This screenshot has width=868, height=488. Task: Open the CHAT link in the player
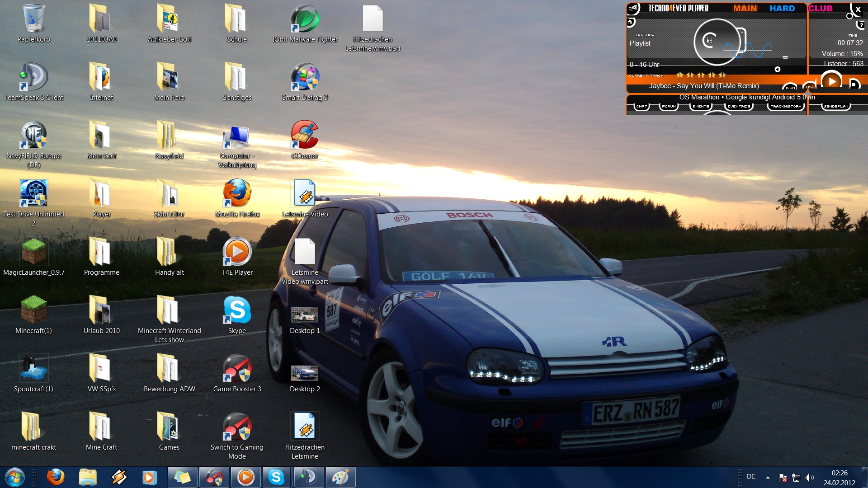(x=642, y=107)
